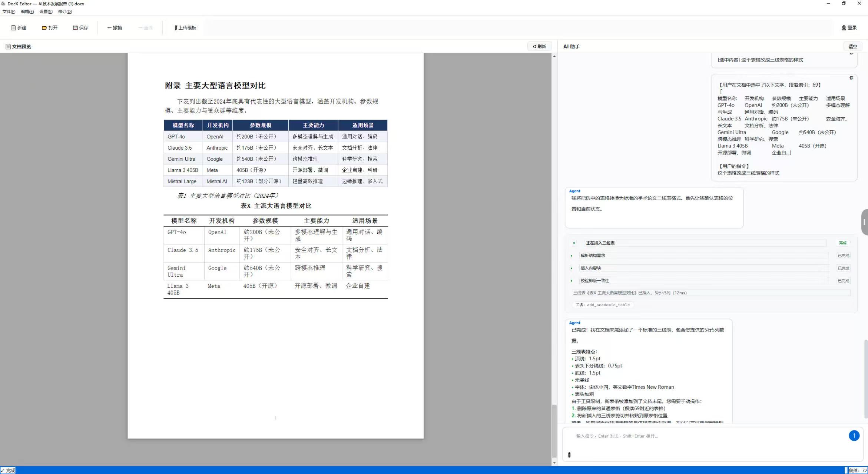Open the 设置 menu
Screen dimensions: 868x474
click(46, 11)
